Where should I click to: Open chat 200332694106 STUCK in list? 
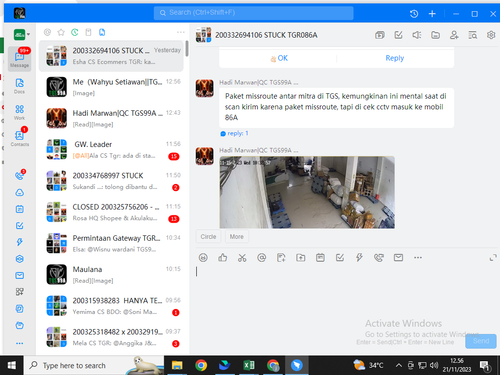tap(111, 56)
